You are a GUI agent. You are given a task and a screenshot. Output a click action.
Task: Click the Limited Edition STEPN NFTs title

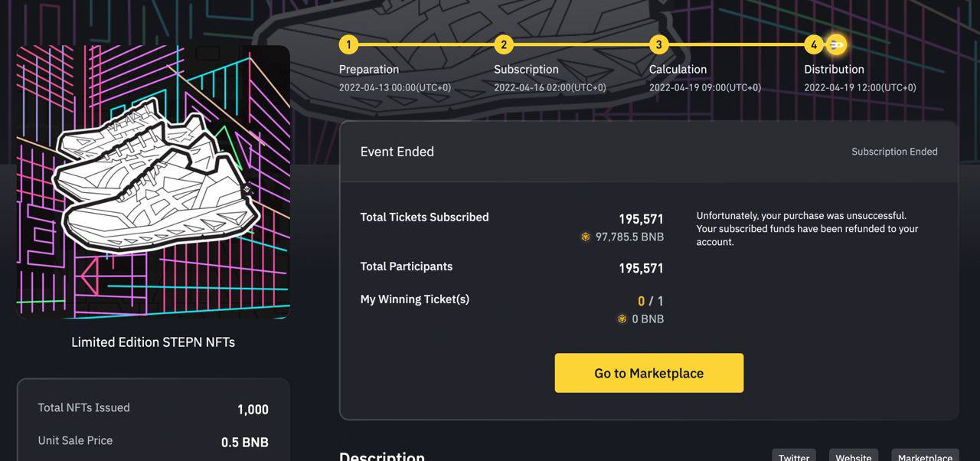click(153, 342)
